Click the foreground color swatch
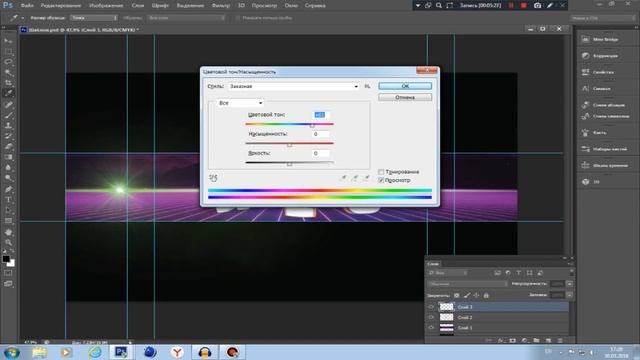This screenshot has width=640, height=360. [x=6, y=259]
